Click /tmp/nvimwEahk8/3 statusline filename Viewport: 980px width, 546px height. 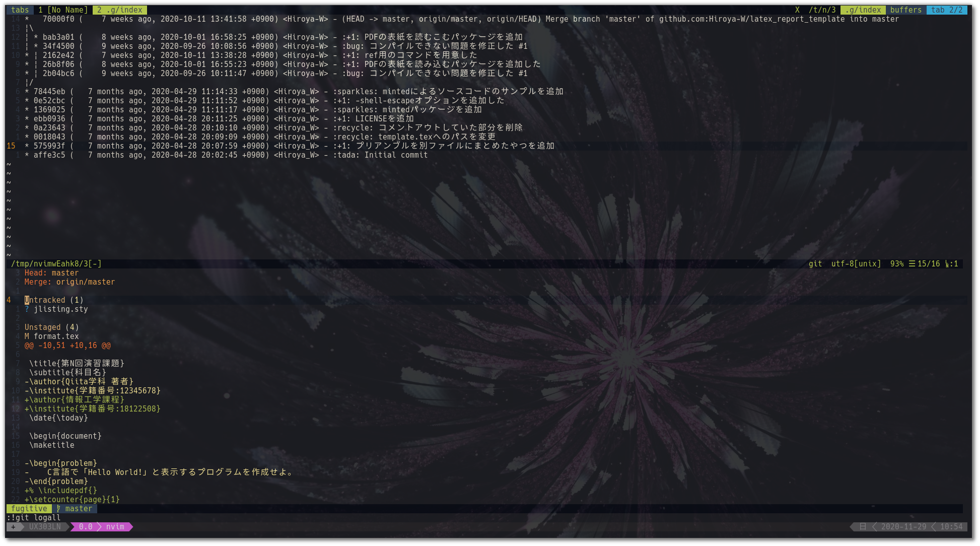tap(56, 264)
